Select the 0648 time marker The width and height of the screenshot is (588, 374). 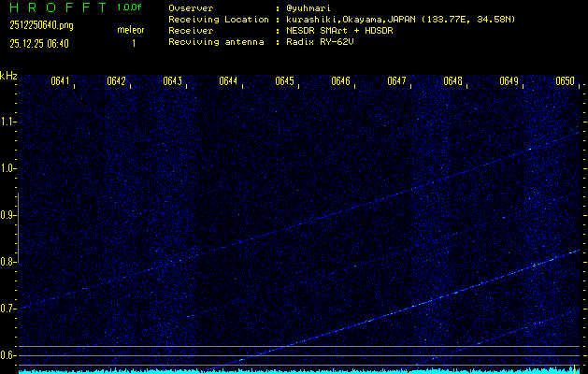453,81
